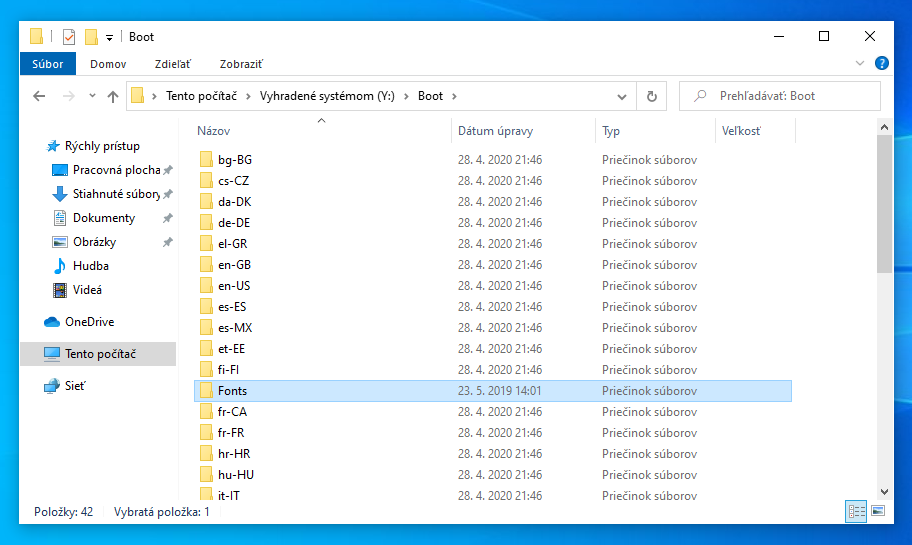
Task: Open the Help question mark icon
Action: click(x=882, y=63)
